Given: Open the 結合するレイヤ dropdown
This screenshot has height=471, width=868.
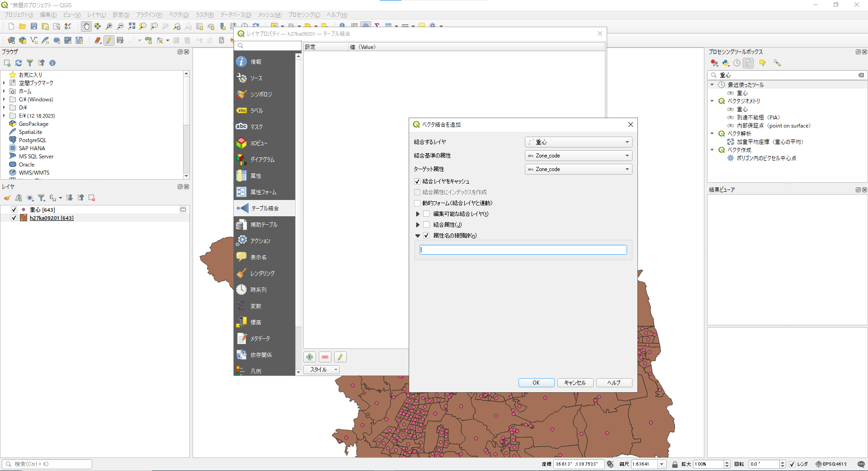Looking at the screenshot, I should [578, 142].
